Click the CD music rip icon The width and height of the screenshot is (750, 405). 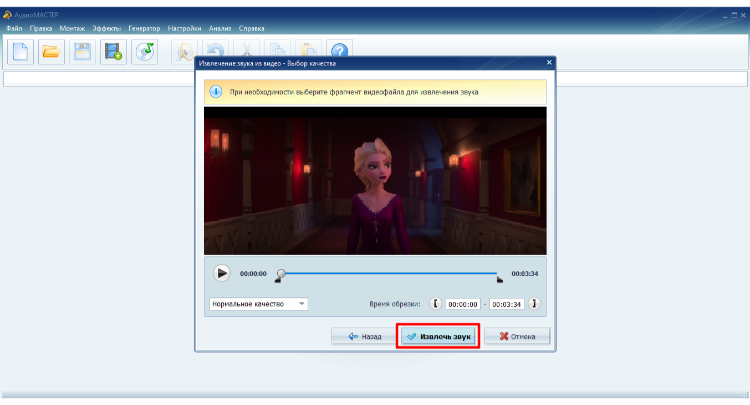tap(144, 52)
